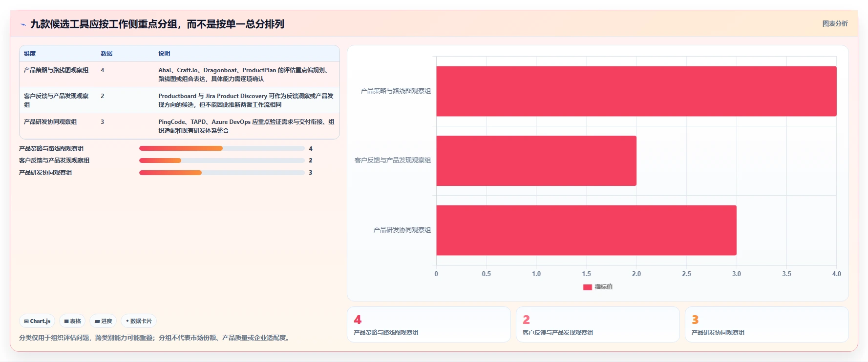Click the x-axis tick 4.0
The height and width of the screenshot is (362, 868).
tap(836, 274)
